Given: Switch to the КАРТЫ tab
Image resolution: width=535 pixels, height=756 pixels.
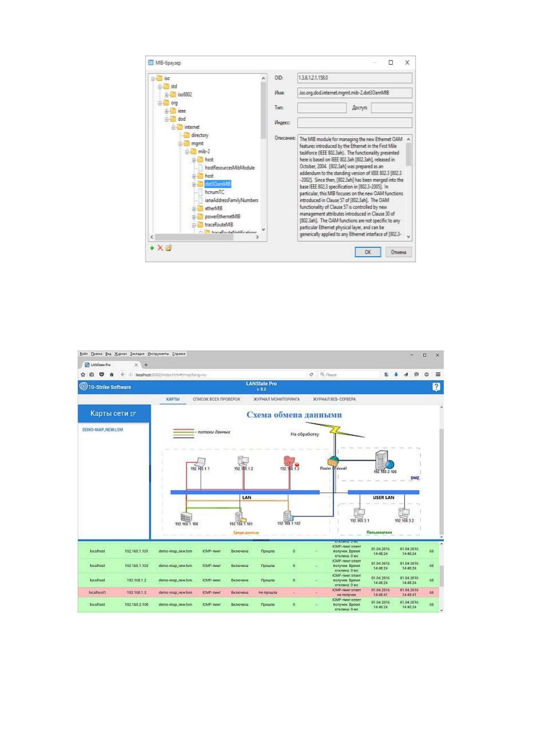Looking at the screenshot, I should point(172,399).
